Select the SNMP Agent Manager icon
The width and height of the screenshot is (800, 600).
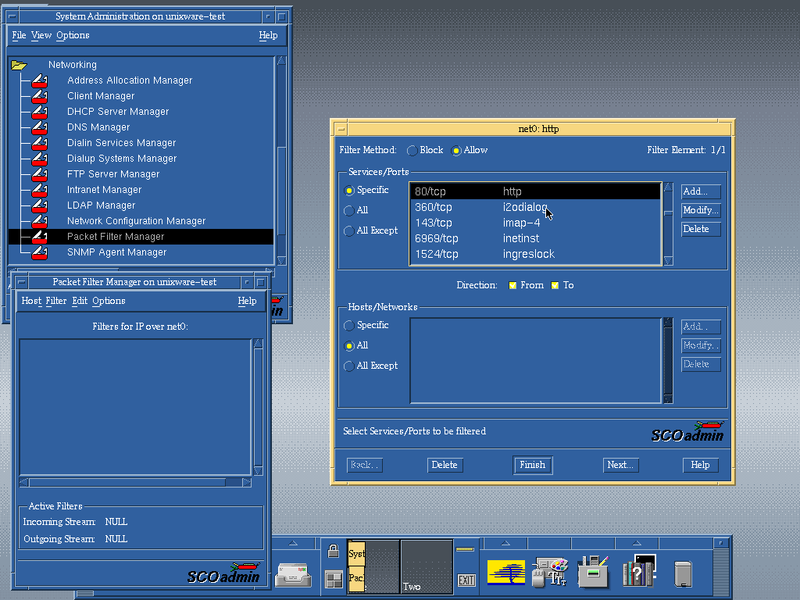[x=39, y=253]
